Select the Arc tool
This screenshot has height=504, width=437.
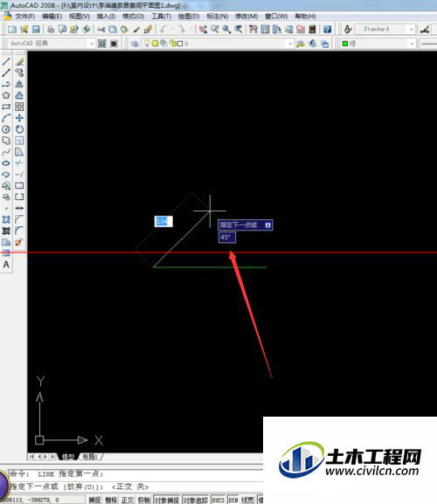pyautogui.click(x=6, y=118)
